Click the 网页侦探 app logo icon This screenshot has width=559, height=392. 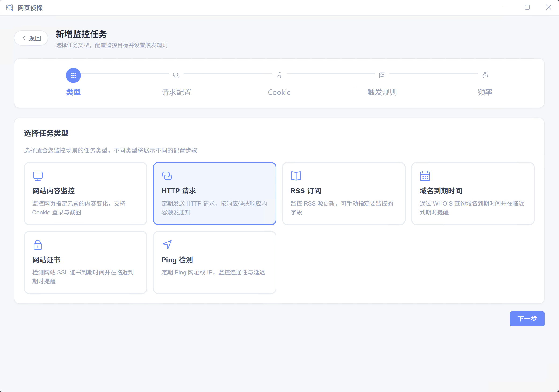coord(10,8)
